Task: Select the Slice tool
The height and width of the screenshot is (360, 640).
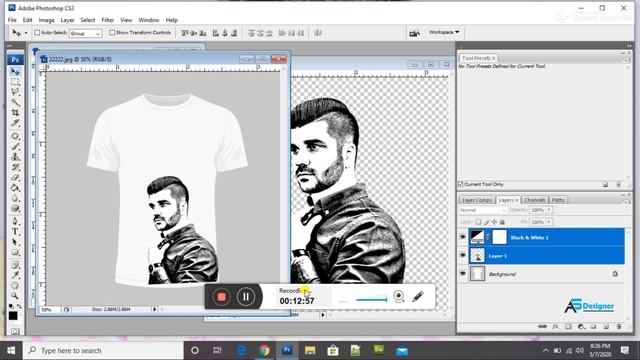Action: click(x=15, y=122)
